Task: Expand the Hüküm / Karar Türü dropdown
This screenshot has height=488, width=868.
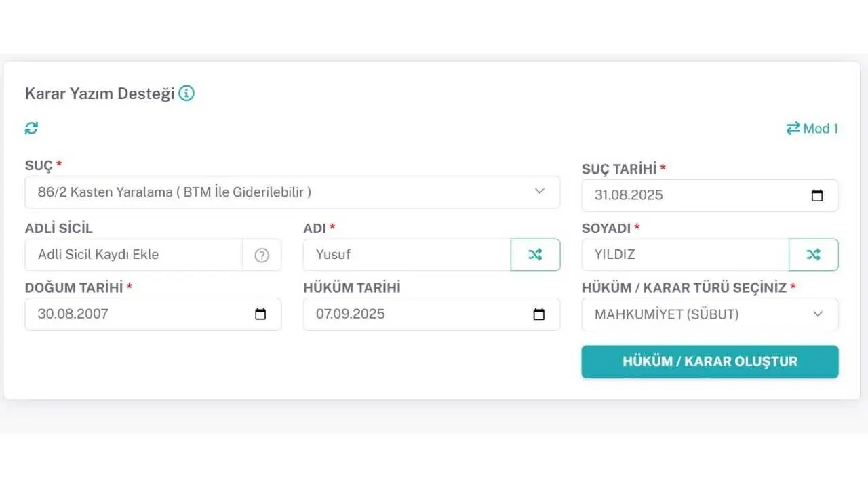Action: click(709, 314)
